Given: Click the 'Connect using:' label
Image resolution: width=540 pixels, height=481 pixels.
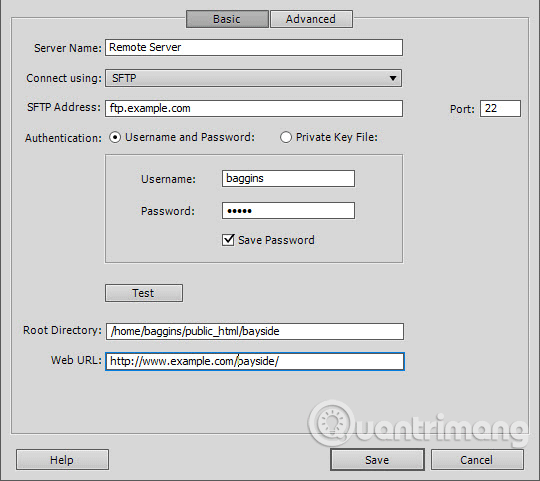Looking at the screenshot, I should click(x=64, y=78).
